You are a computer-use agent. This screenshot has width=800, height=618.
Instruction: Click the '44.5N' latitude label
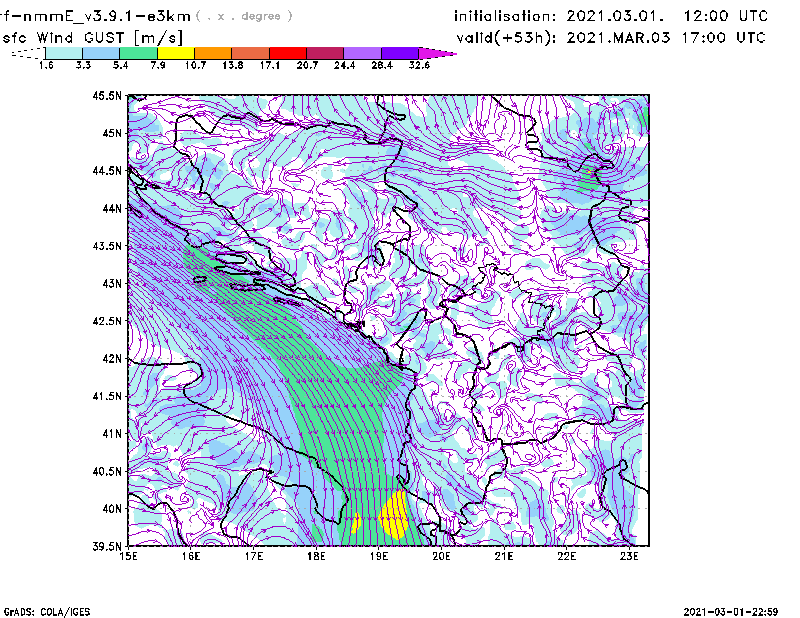[107, 170]
